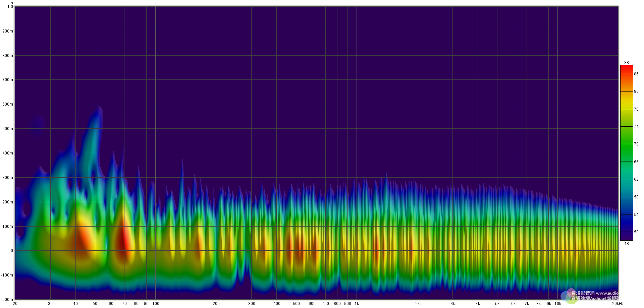Screen dimensions: 644x308
Task: Click the -200m time axis label
Action: 7,300
